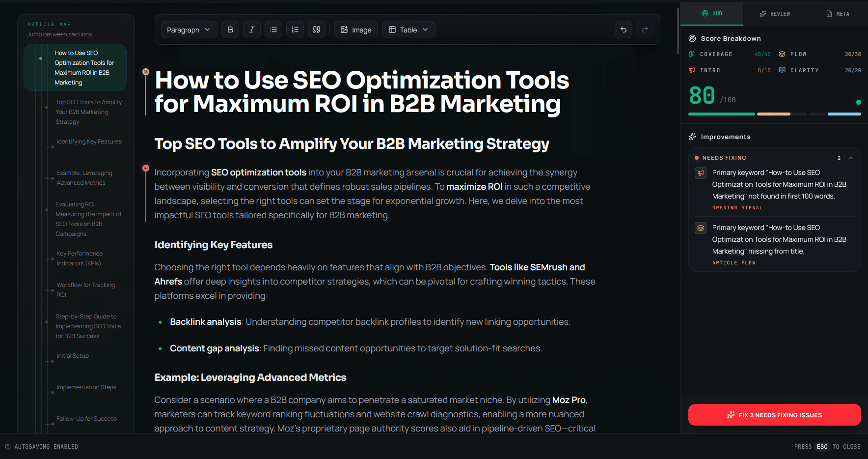This screenshot has width=868, height=459.
Task: Jump to Example: Leveraging Advanced Metrics section
Action: pos(84,178)
